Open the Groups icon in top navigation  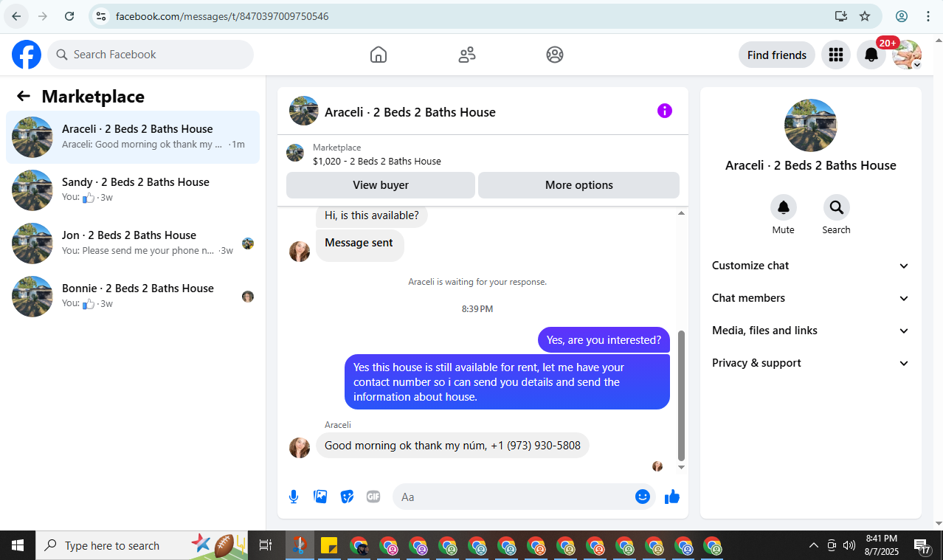(555, 55)
